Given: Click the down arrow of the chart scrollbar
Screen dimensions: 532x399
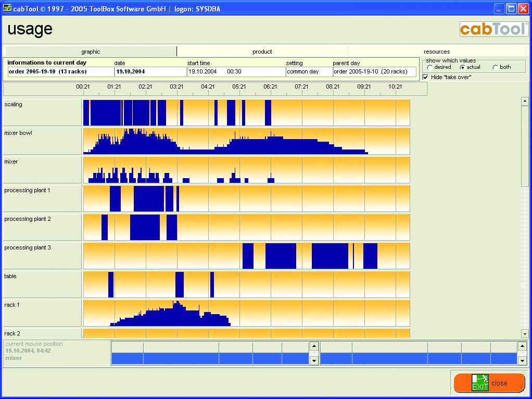Looking at the screenshot, I should [525, 334].
